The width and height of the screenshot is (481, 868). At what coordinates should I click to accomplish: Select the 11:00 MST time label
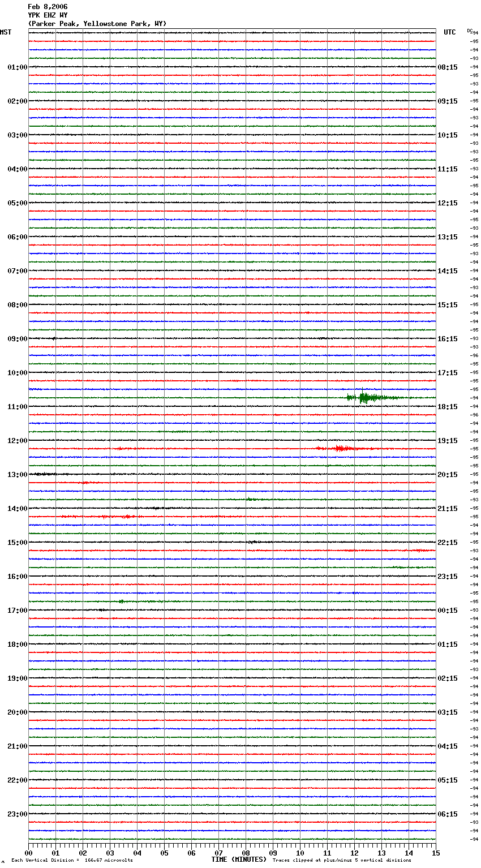[x=18, y=407]
